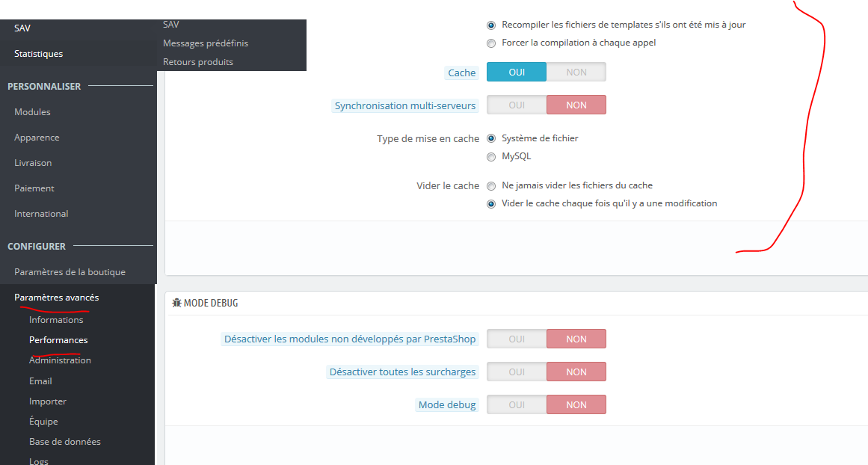Click 'Synchronisation multi-serveurs' help label
This screenshot has width=868, height=465.
point(404,105)
